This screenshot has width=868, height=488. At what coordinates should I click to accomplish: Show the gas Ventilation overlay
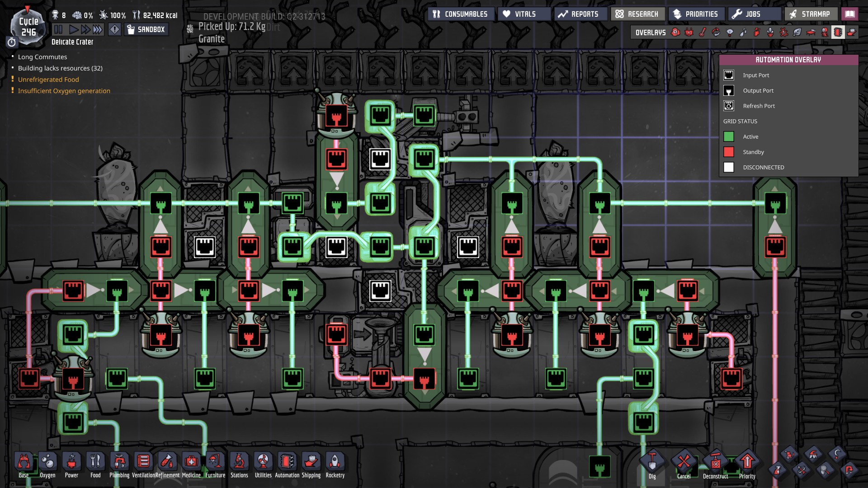pyautogui.click(x=757, y=32)
